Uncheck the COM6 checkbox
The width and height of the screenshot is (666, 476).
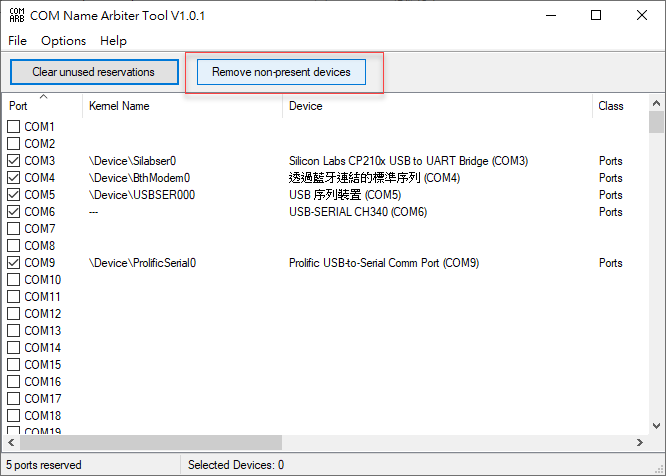click(14, 212)
